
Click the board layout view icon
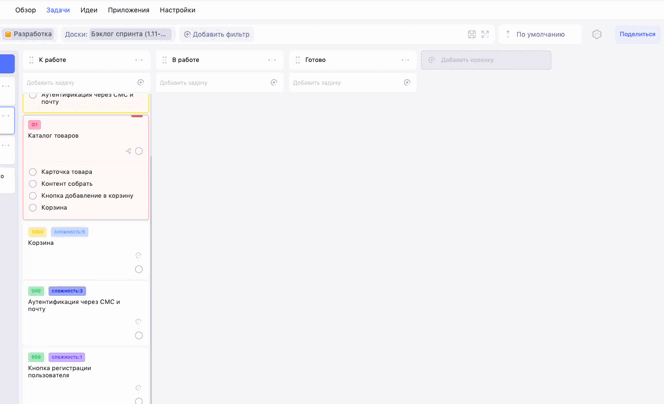click(x=472, y=34)
